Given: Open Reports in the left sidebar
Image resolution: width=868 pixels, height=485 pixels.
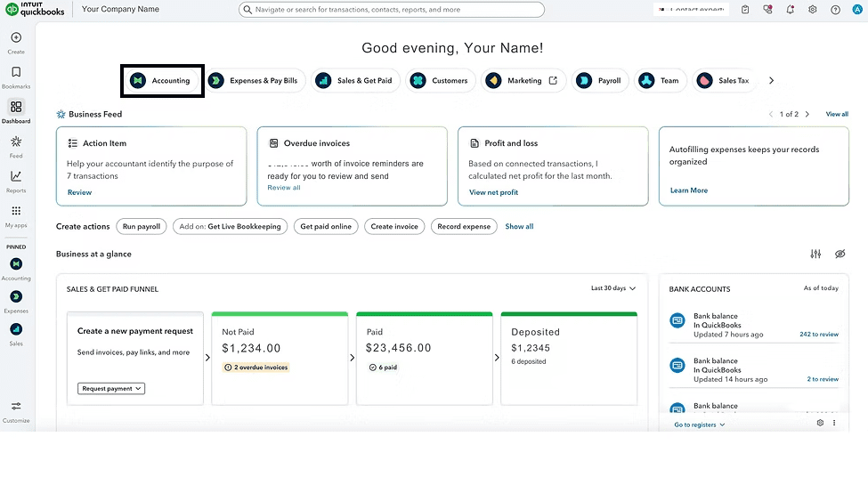Looking at the screenshot, I should (x=16, y=176).
